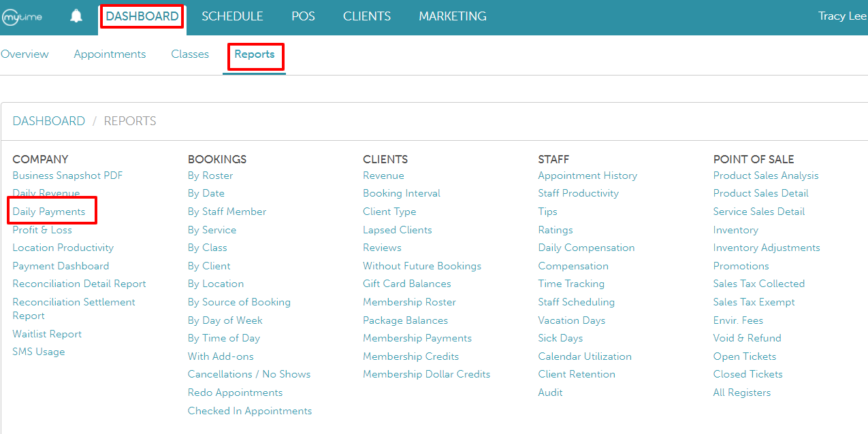Open the clients Revenue report
Image resolution: width=868 pixels, height=434 pixels.
383,176
